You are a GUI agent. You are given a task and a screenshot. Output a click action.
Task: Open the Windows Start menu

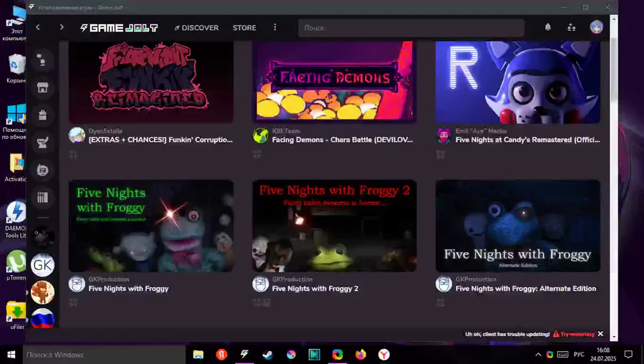click(x=11, y=355)
